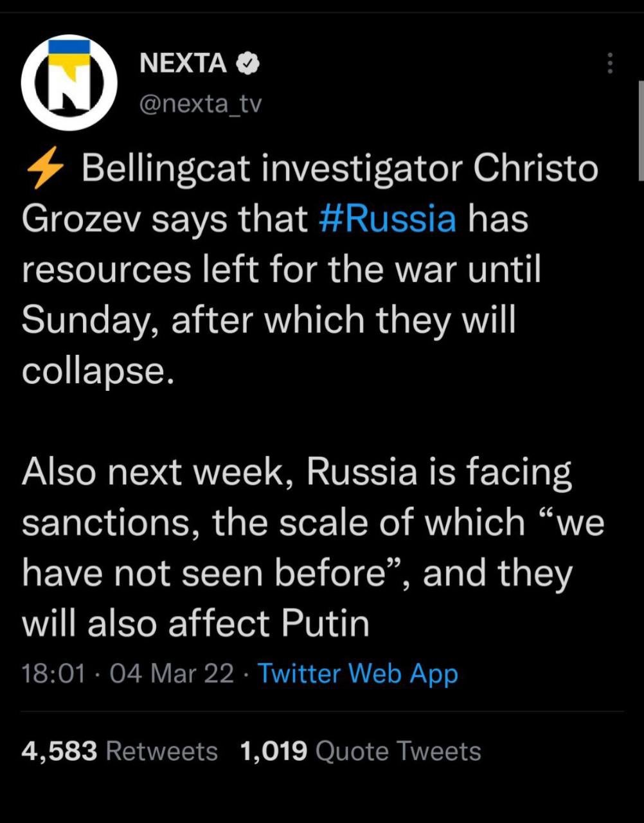Click "Also next week" starting the second paragraph

[x=158, y=472]
